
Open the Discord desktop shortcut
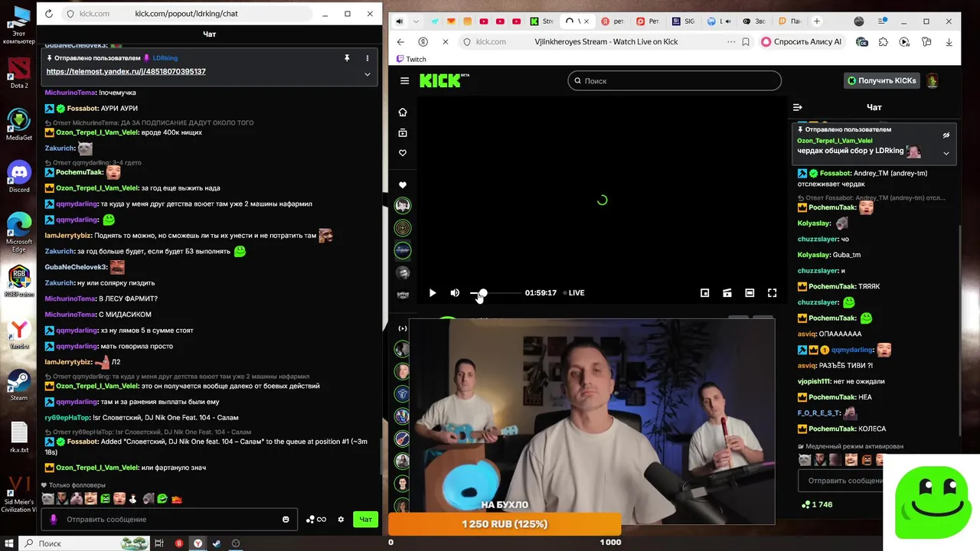click(19, 175)
